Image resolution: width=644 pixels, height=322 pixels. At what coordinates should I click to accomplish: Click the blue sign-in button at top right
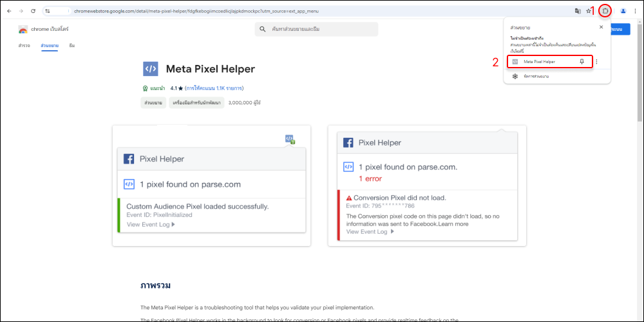tap(620, 30)
